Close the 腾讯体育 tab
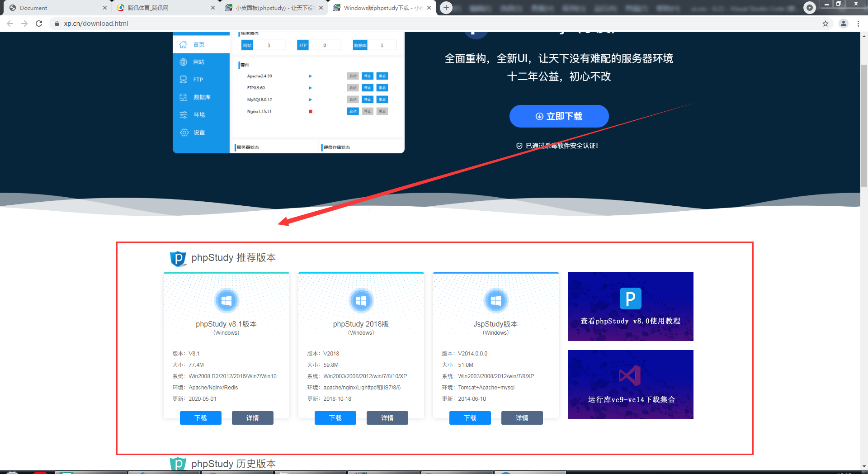The width and height of the screenshot is (868, 474). [213, 8]
